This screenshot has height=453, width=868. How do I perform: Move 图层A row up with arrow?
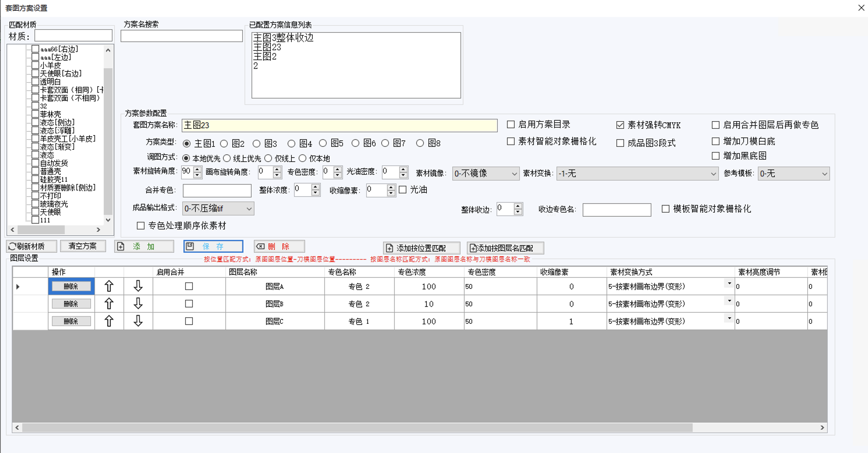coord(109,286)
